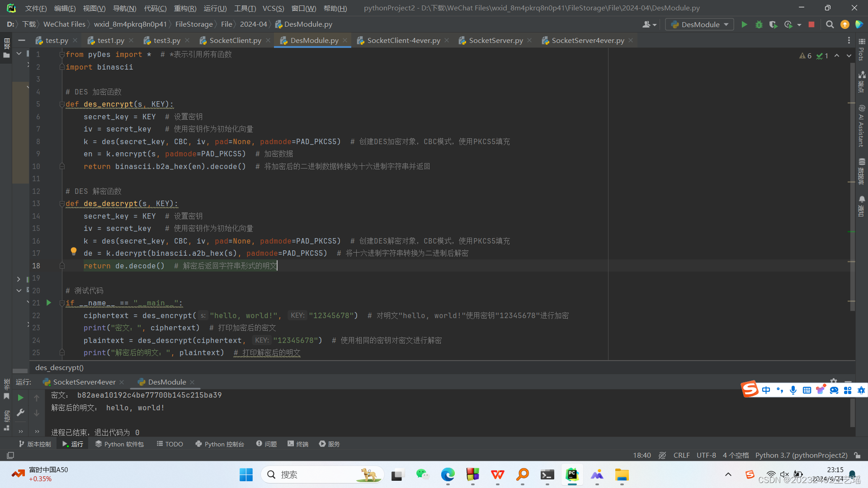Show hidden system tray icons chevron

pyautogui.click(x=728, y=474)
